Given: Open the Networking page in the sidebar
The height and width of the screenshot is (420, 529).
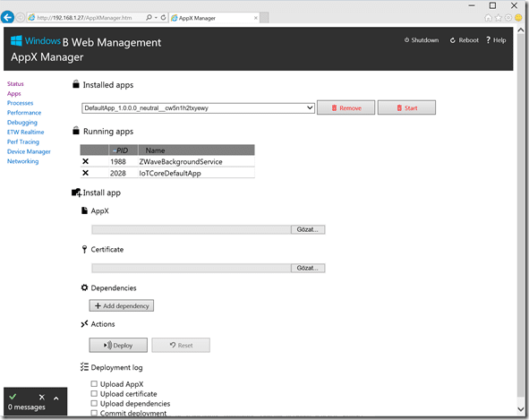Looking at the screenshot, I should (x=23, y=161).
